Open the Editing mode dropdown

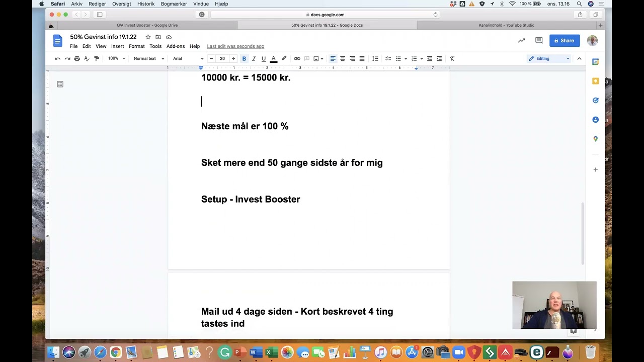pos(548,59)
